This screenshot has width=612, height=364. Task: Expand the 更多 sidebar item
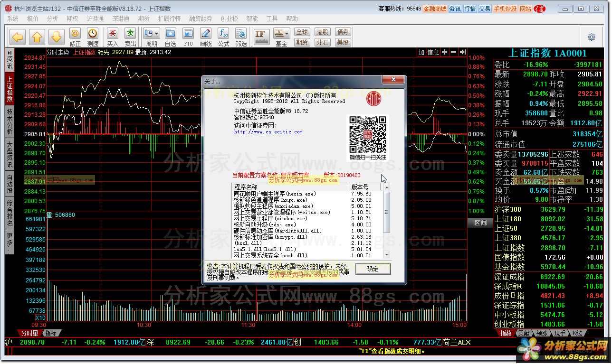click(10, 242)
